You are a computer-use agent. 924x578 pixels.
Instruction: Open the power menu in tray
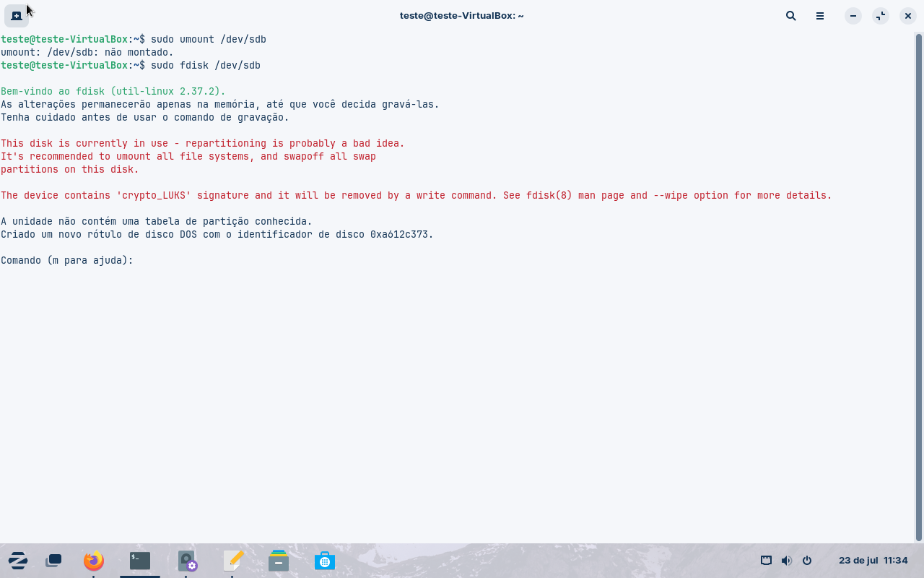807,561
